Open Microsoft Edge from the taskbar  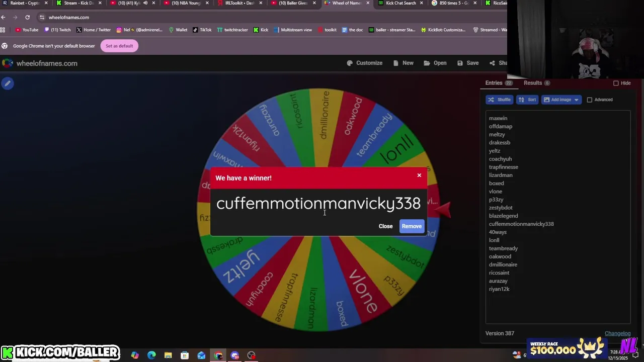[x=151, y=355]
